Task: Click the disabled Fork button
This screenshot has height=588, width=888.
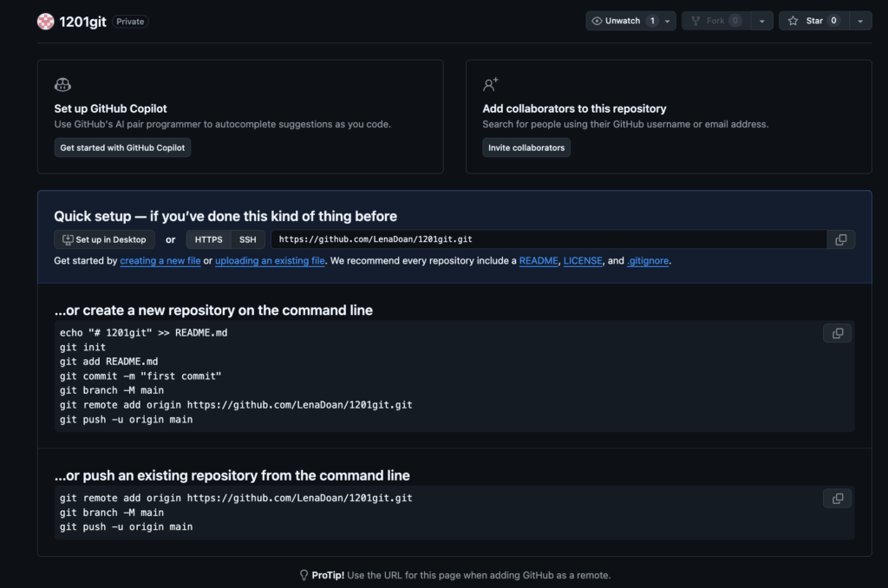Action: 716,21
